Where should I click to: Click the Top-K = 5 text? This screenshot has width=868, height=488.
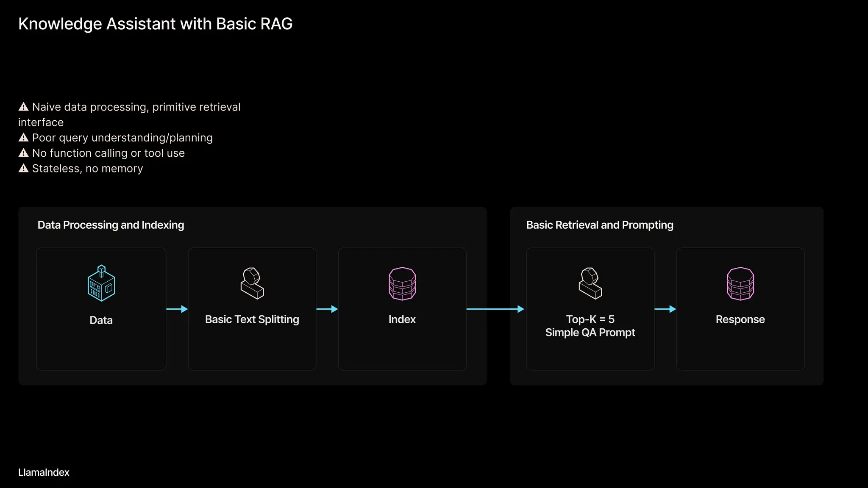click(x=590, y=319)
